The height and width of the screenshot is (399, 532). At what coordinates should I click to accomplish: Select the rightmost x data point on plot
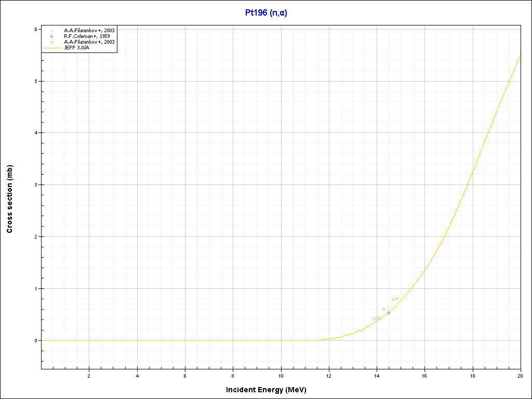pyautogui.click(x=397, y=298)
